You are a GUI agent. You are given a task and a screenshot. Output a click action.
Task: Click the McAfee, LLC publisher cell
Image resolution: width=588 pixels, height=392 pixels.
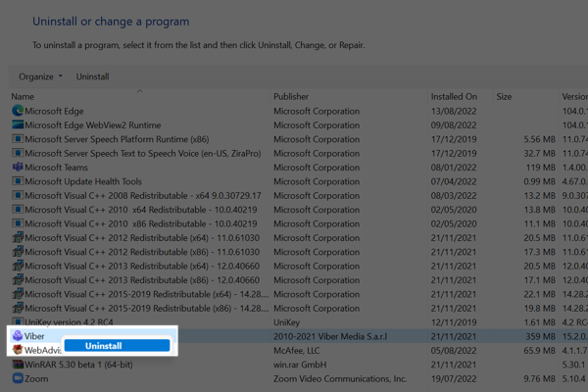click(297, 351)
